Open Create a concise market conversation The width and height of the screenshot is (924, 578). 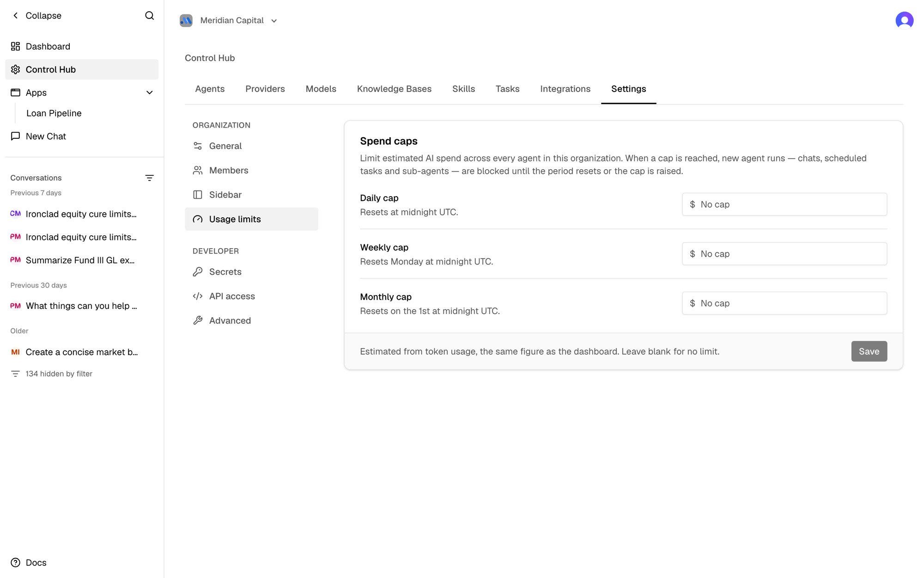click(82, 352)
